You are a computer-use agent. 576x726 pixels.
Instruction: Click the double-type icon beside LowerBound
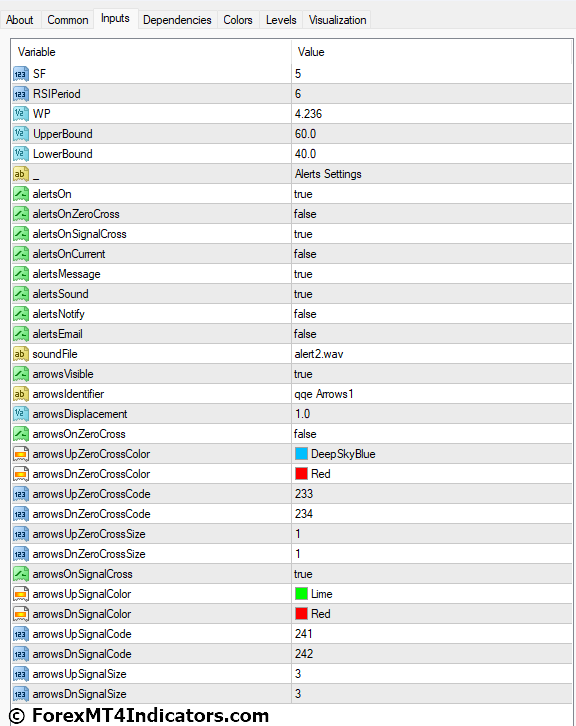pos(21,154)
